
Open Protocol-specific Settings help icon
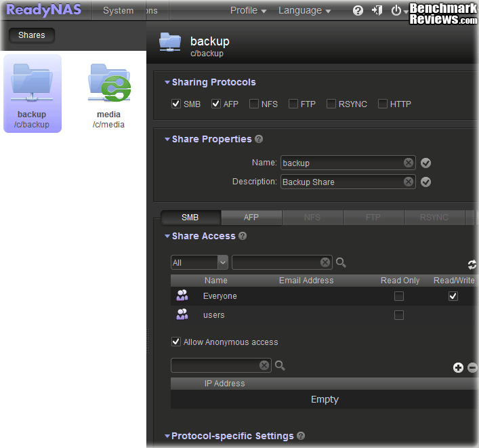pos(301,436)
